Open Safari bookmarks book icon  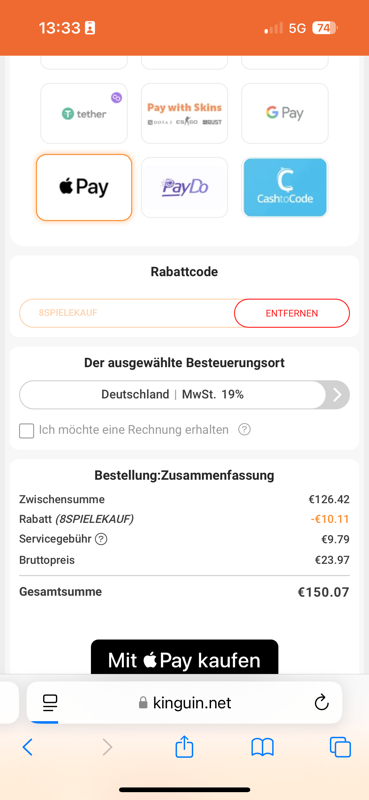tap(263, 747)
